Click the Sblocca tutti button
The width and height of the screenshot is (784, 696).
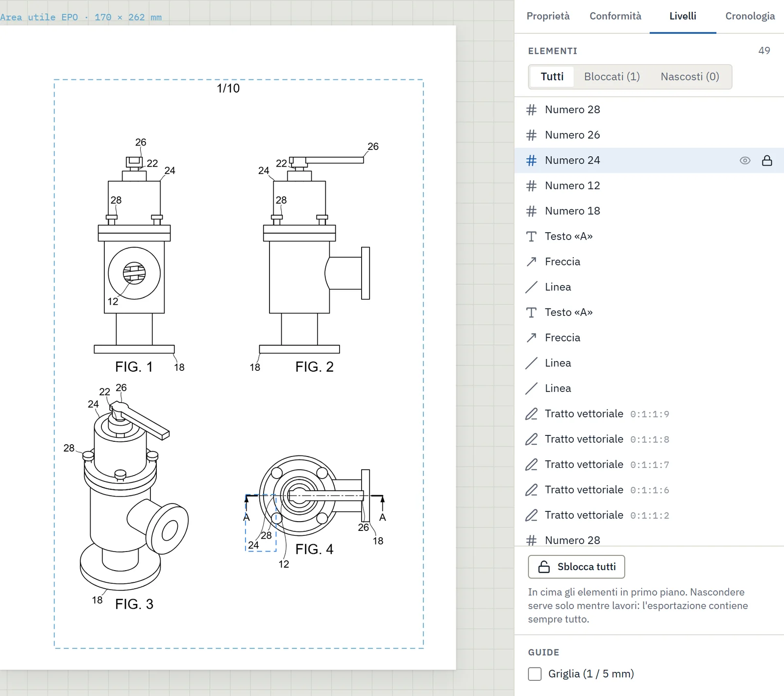coord(576,567)
